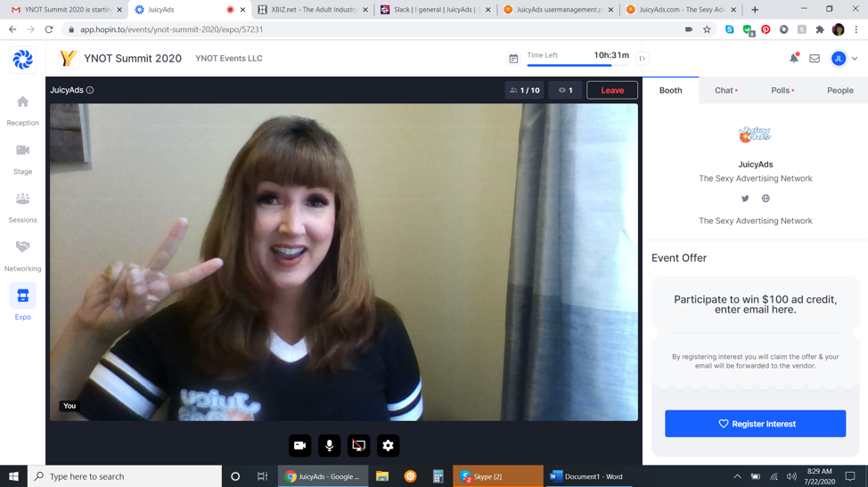868x487 pixels.
Task: Switch to the Chat tab
Action: pos(725,90)
